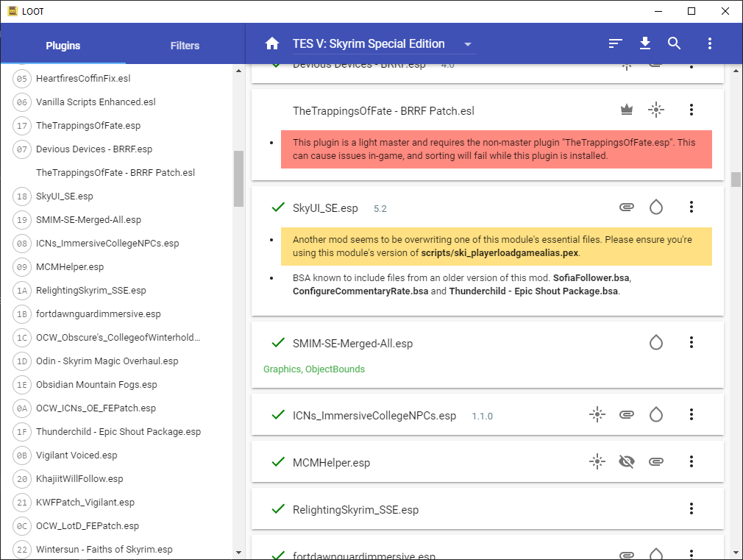Click the sidebar scrollbar thumb
Image resolution: width=743 pixels, height=560 pixels.
coord(238,179)
